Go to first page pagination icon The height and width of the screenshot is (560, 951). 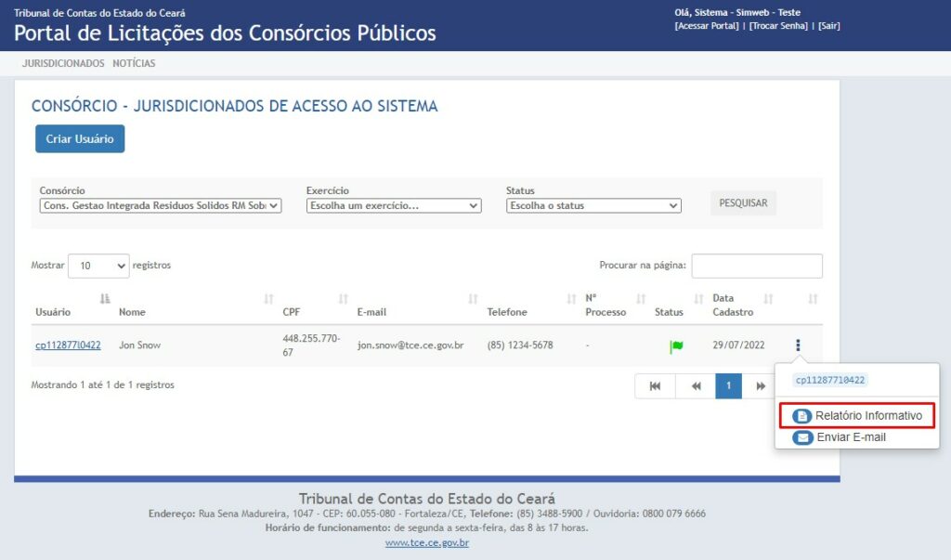point(655,386)
